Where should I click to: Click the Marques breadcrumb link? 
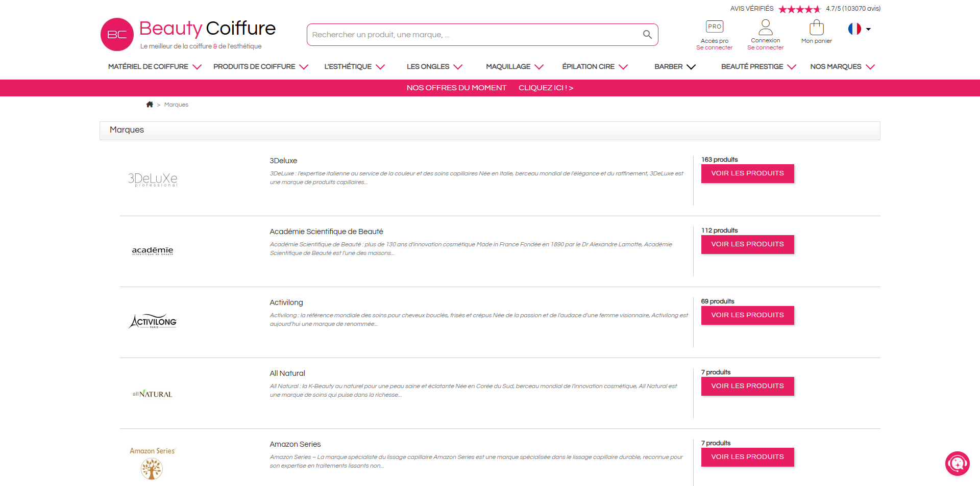176,105
